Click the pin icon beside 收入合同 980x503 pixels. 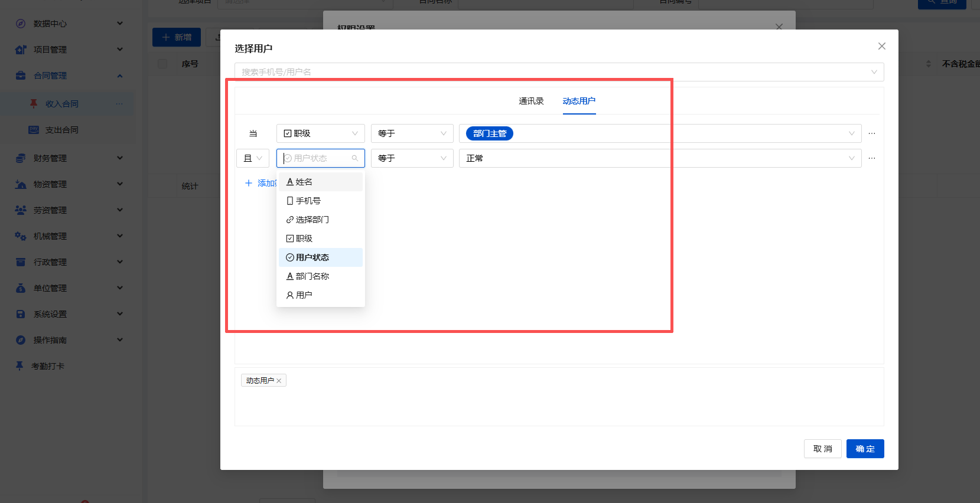34,104
